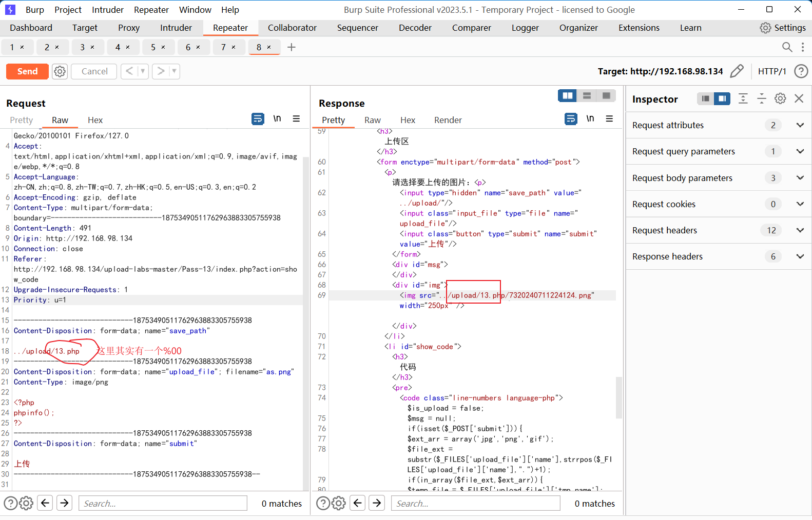Expand all Inspector sections
The width and height of the screenshot is (812, 520).
743,98
